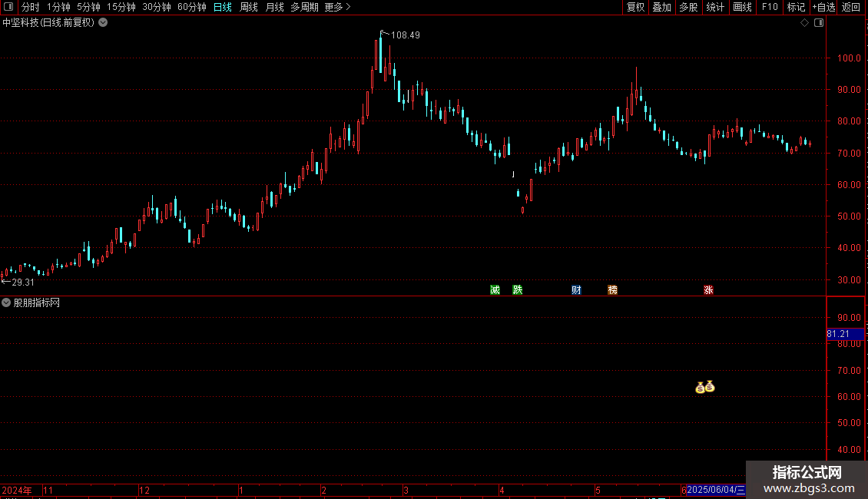
Task: Click month 3 on time axis
Action: click(406, 490)
